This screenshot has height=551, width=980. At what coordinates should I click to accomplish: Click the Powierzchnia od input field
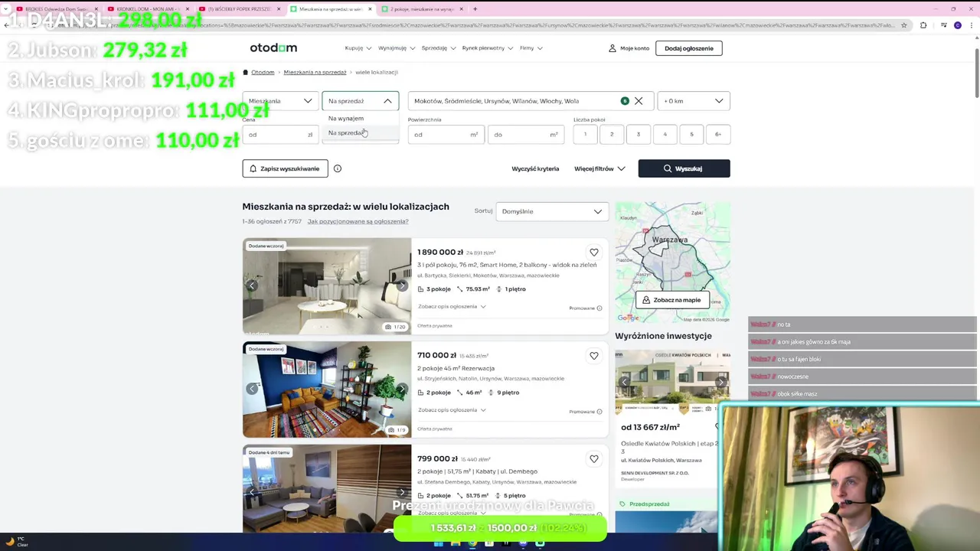446,135
